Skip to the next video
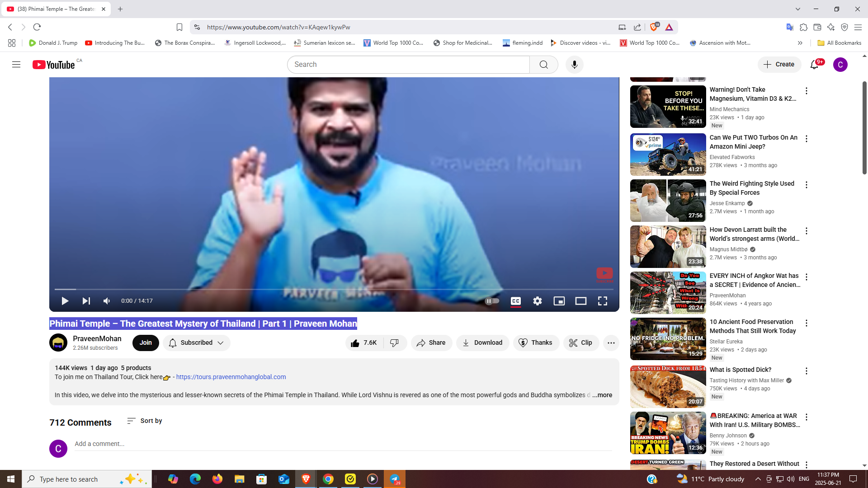868x488 pixels. pos(86,301)
